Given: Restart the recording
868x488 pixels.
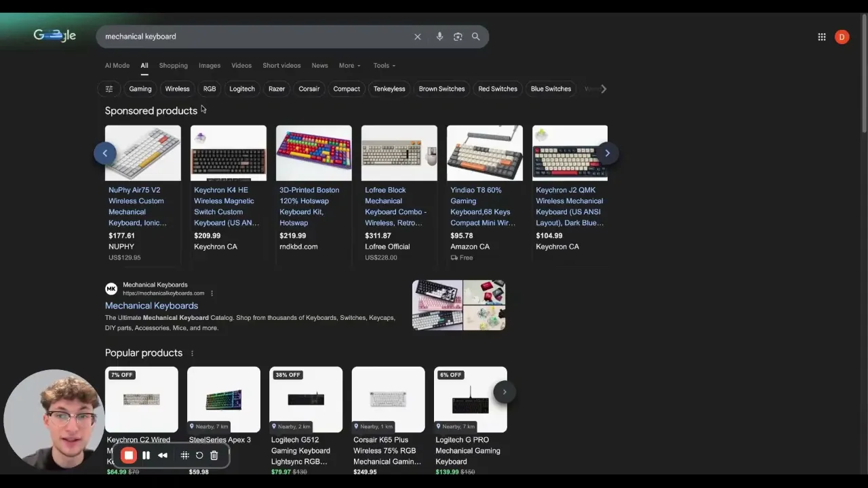Looking at the screenshot, I should point(199,455).
